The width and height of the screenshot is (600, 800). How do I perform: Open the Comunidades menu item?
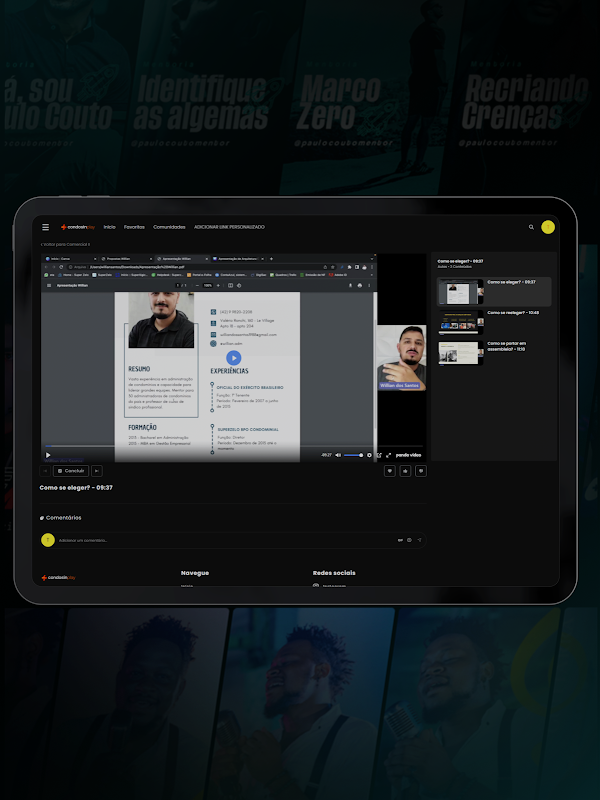(x=169, y=227)
